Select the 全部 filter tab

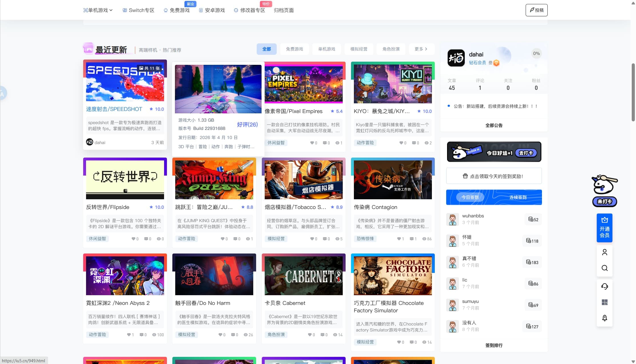267,49
